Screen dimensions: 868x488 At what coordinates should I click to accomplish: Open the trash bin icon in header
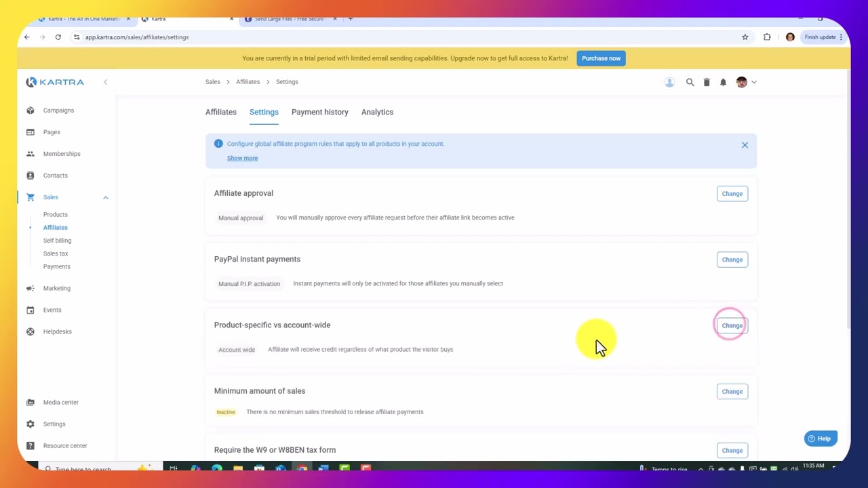[x=707, y=82]
